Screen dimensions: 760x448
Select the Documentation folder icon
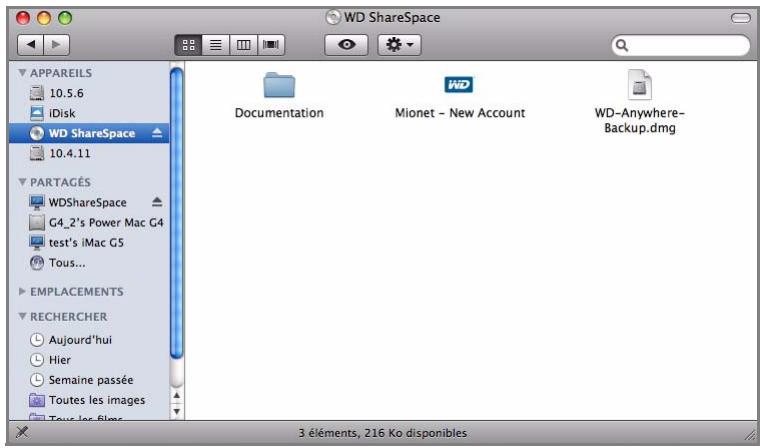279,85
